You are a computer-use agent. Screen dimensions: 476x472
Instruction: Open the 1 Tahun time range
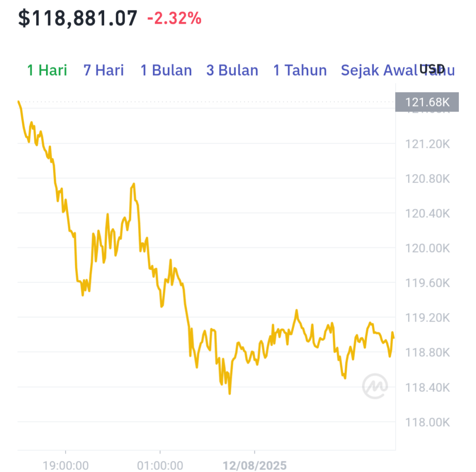[300, 70]
